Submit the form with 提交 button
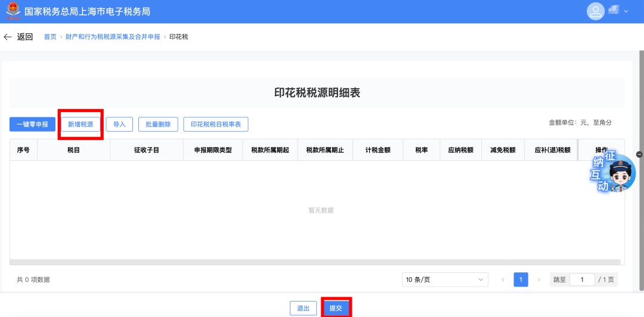 (336, 308)
